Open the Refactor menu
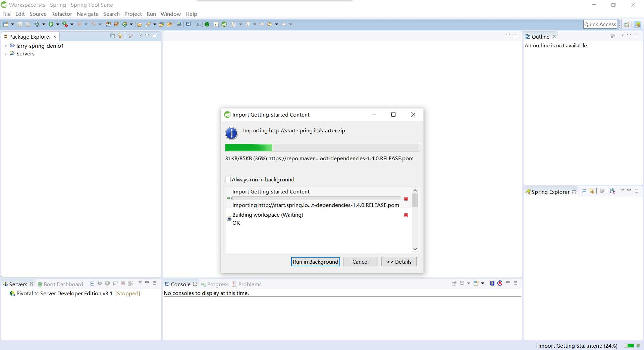This screenshot has width=644, height=350. [62, 14]
